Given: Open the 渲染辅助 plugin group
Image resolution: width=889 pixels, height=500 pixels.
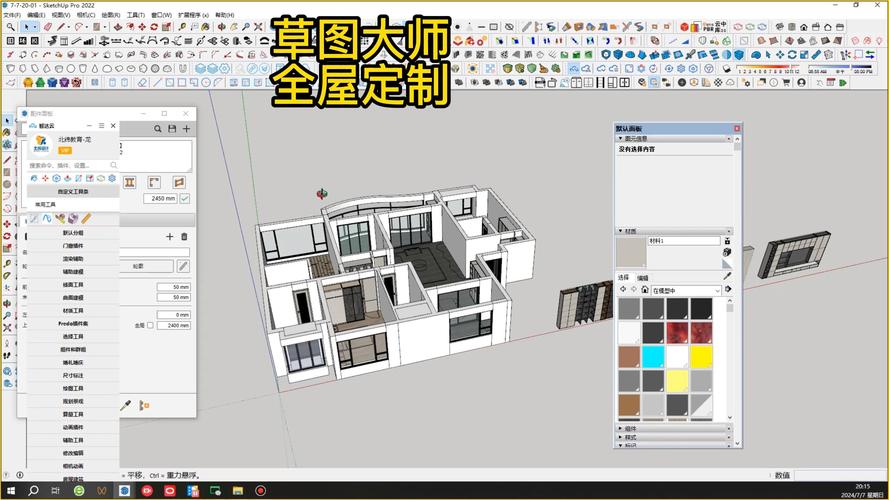Looking at the screenshot, I should [73, 259].
